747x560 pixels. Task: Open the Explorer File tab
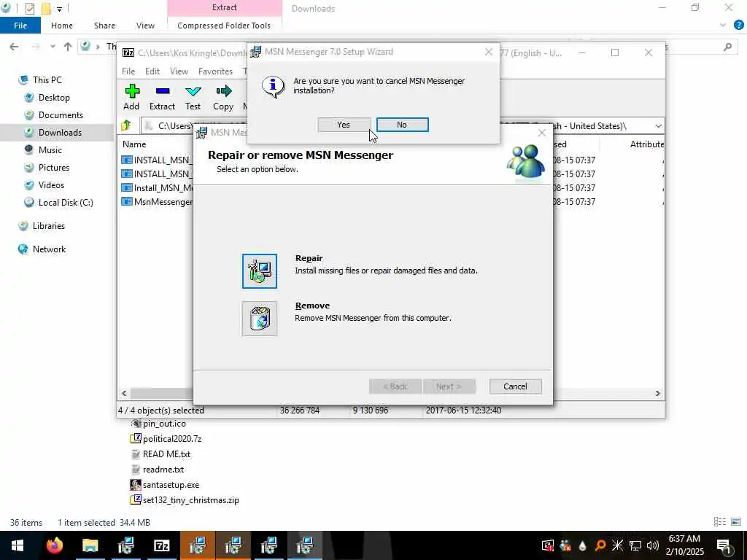pyautogui.click(x=20, y=26)
